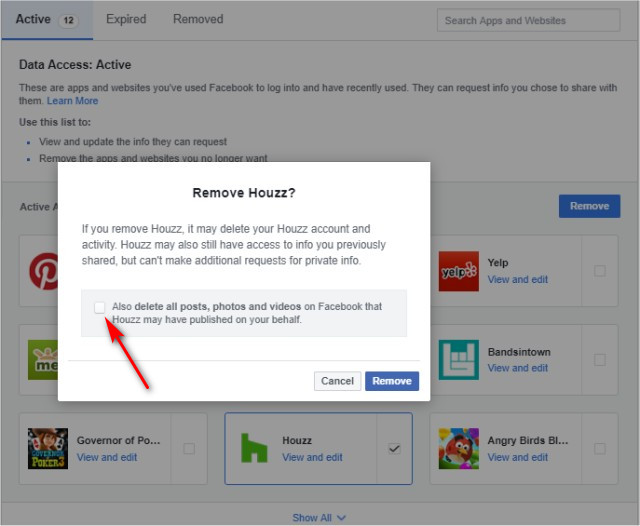Tick the Governor of Poker checkbox
The image size is (640, 526).
pos(189,449)
